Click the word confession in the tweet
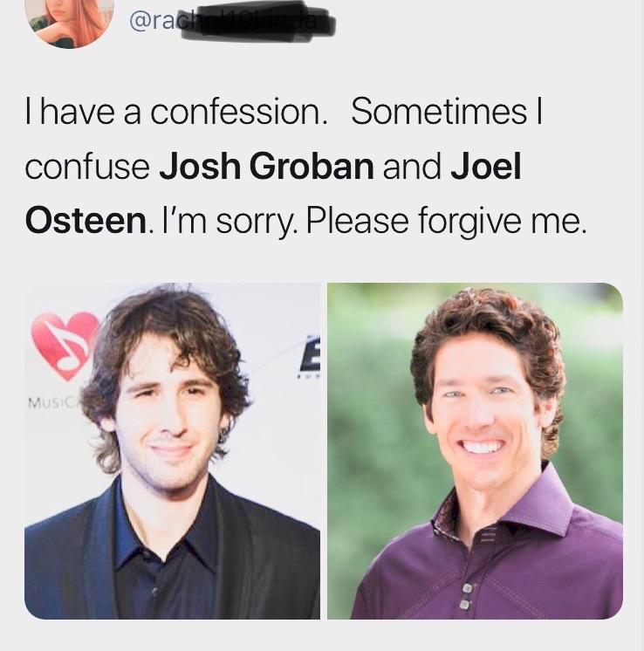This screenshot has width=644, height=651. point(236,112)
